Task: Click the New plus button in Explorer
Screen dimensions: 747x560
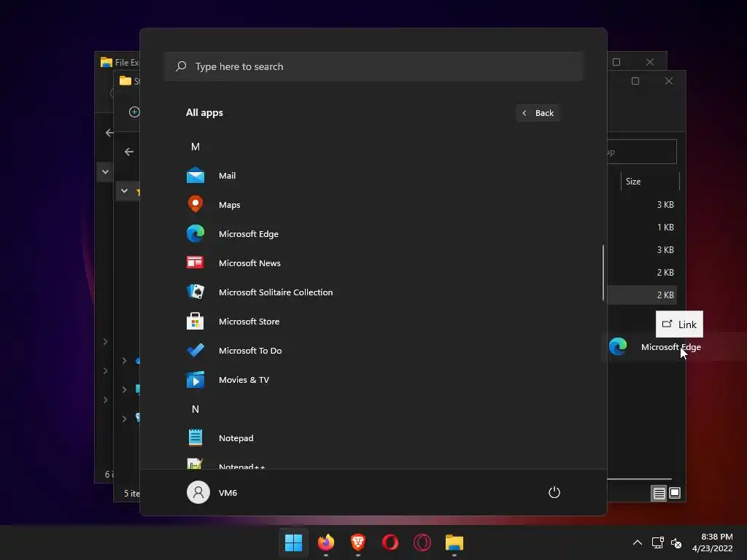Action: tap(134, 112)
